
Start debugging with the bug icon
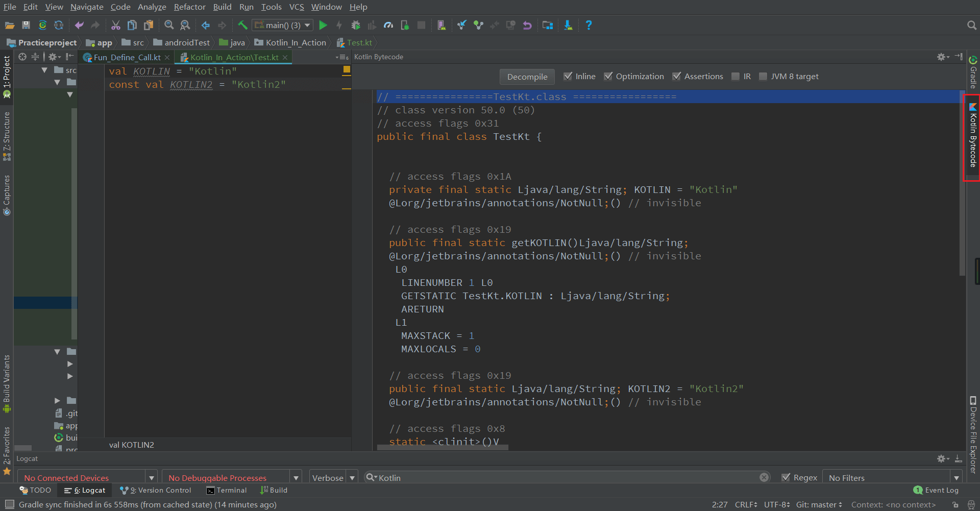(x=356, y=25)
